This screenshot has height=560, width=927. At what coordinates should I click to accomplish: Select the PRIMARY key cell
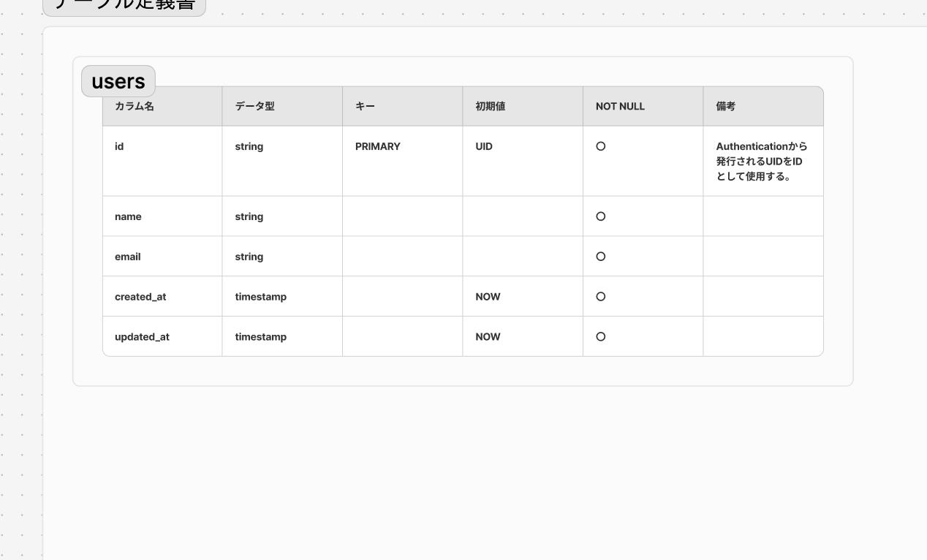(x=377, y=146)
